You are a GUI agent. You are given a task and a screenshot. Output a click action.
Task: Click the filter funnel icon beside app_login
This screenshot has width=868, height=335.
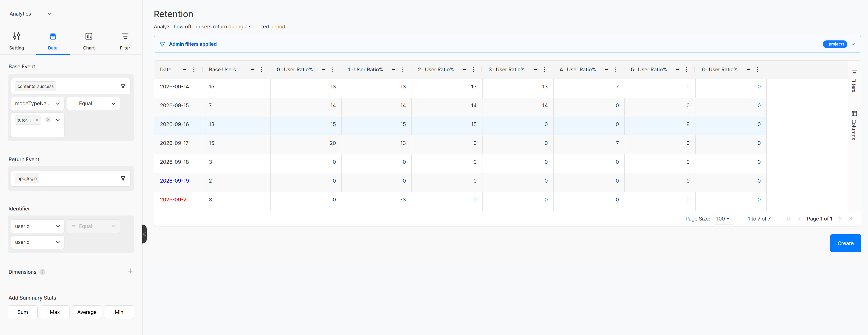click(x=123, y=179)
